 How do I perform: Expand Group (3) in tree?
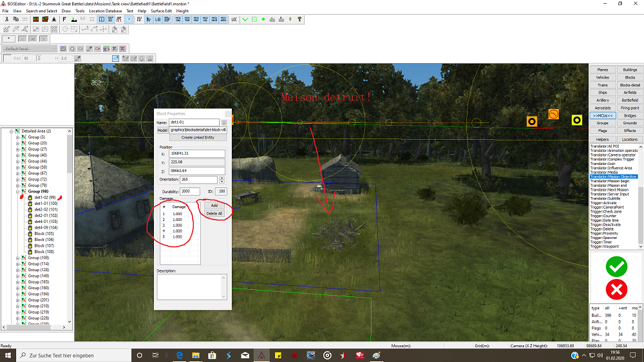click(17, 137)
